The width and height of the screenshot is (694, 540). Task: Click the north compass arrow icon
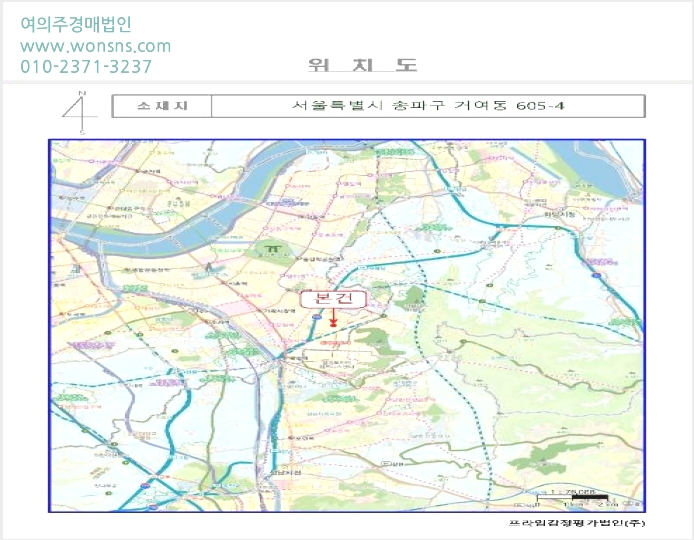pyautogui.click(x=79, y=112)
